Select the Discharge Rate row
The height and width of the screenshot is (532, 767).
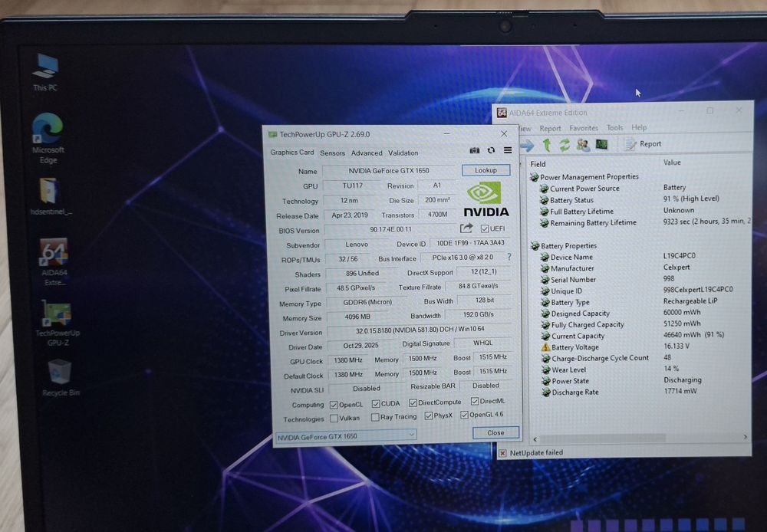tap(619, 392)
